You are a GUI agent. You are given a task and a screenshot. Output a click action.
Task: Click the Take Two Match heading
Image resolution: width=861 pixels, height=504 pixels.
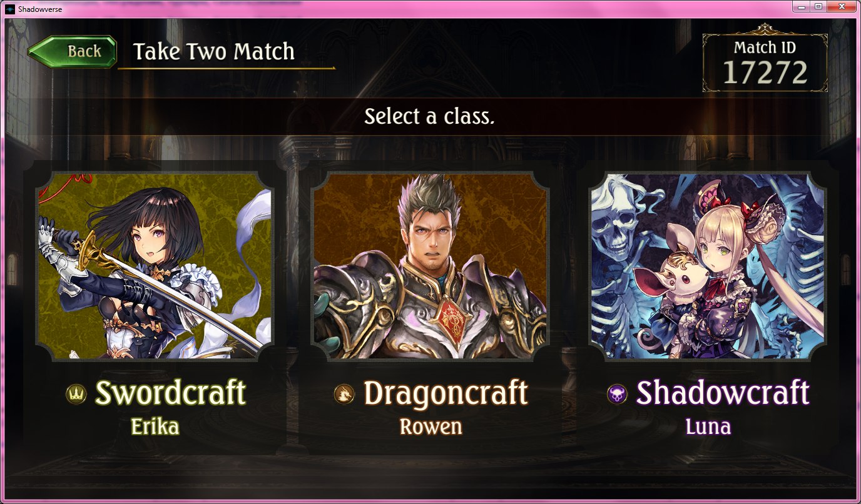point(213,51)
